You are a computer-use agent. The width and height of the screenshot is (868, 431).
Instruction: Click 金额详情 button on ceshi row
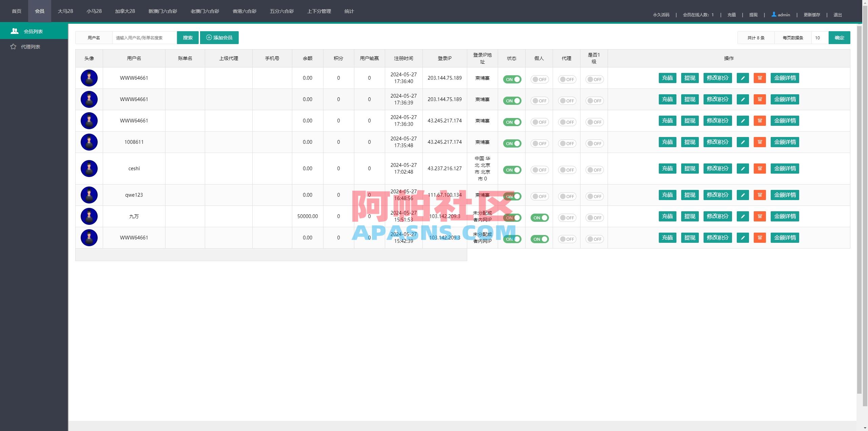(785, 169)
